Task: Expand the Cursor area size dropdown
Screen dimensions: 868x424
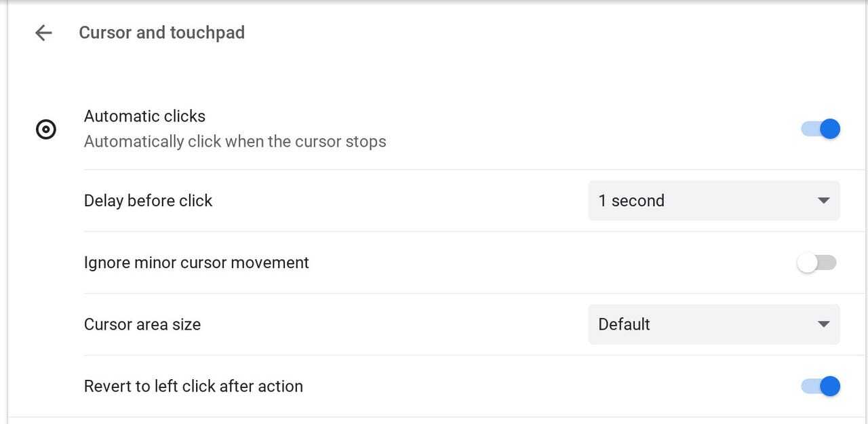Action: 713,324
